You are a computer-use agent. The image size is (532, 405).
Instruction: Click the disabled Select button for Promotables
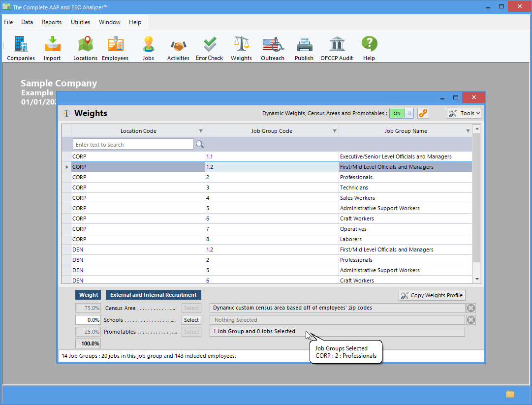pos(191,332)
